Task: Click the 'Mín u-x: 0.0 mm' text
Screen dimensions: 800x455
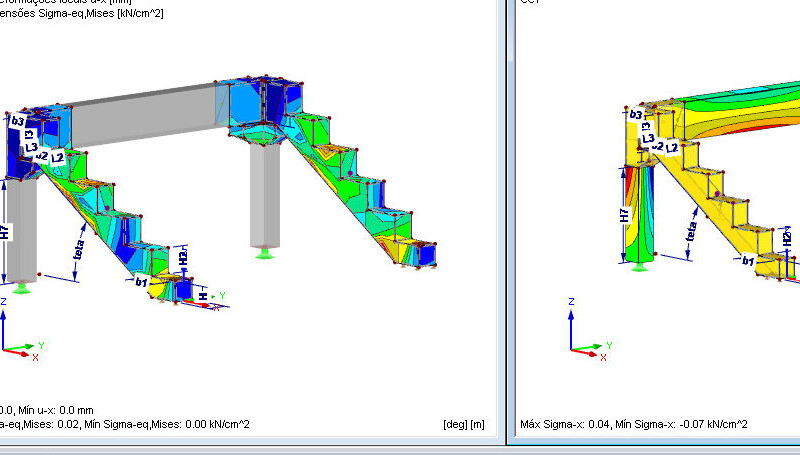Action: 56,410
